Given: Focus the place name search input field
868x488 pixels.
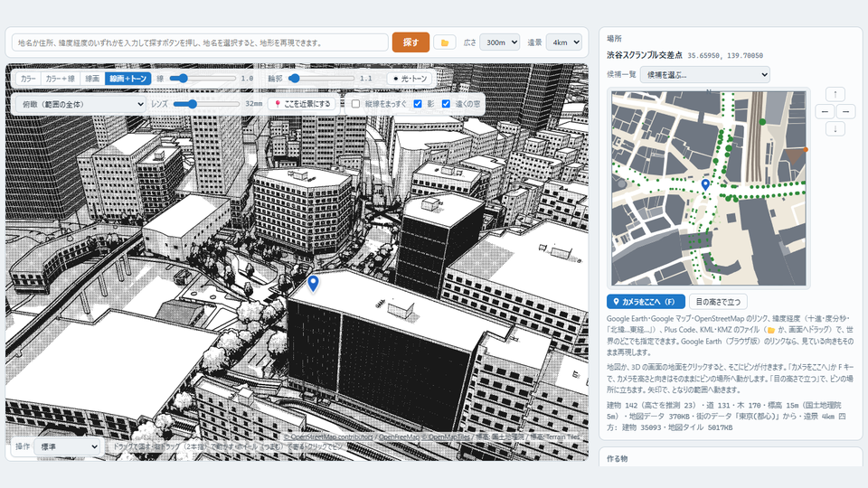Looking at the screenshot, I should coord(200,42).
